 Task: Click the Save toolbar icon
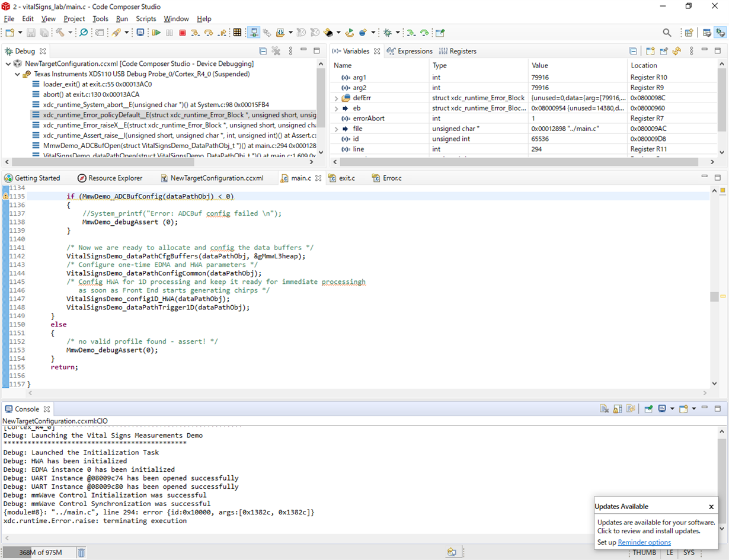pyautogui.click(x=31, y=33)
